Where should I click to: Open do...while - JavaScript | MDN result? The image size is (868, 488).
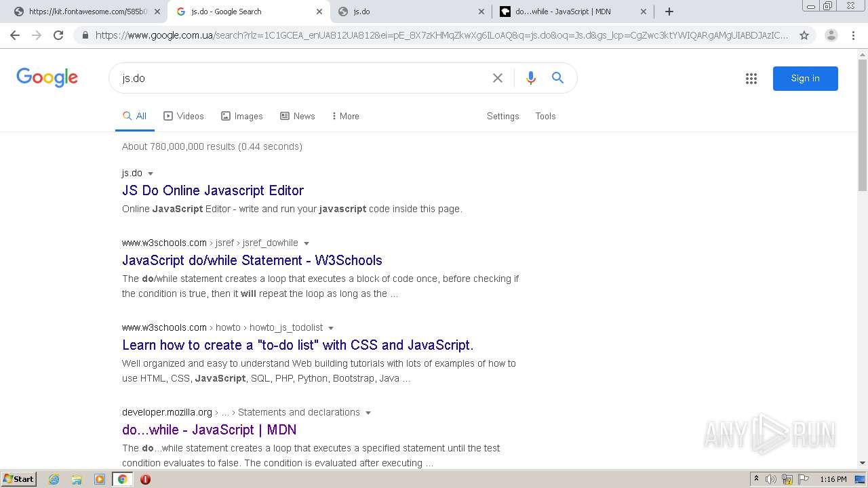pos(209,430)
